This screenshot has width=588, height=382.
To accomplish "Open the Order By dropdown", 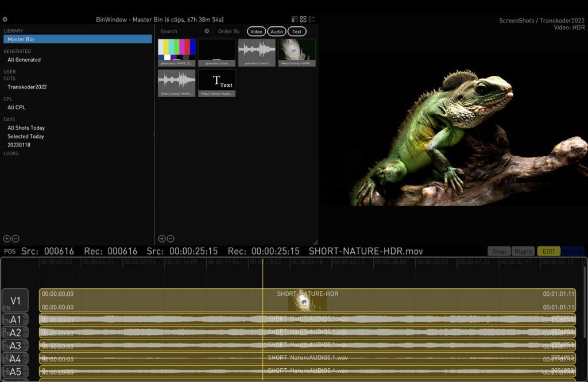I will pyautogui.click(x=229, y=32).
